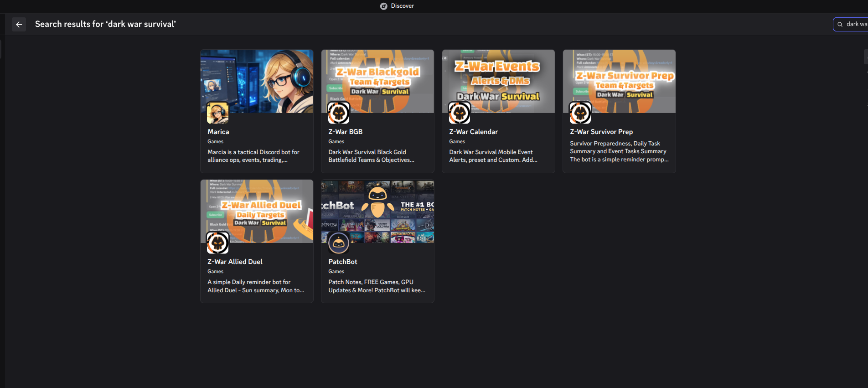Click the Games category under PatchBot
Image resolution: width=868 pixels, height=388 pixels.
[x=336, y=272]
